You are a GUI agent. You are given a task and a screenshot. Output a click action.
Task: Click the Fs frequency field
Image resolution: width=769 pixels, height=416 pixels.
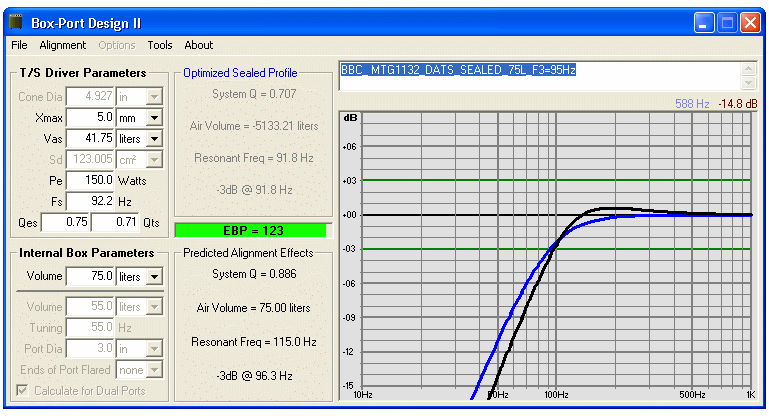(x=90, y=201)
